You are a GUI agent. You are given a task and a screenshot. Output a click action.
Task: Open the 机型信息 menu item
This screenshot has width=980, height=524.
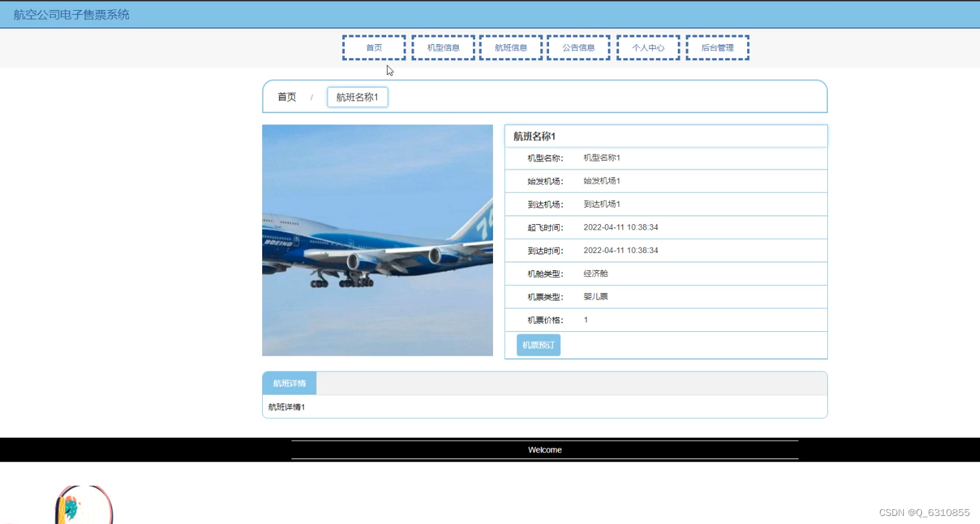[x=443, y=48]
